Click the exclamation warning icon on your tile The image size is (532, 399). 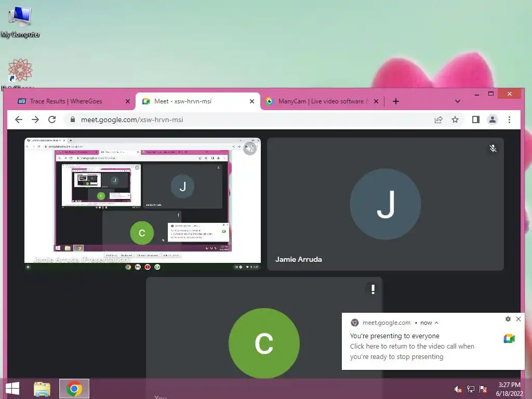click(373, 289)
